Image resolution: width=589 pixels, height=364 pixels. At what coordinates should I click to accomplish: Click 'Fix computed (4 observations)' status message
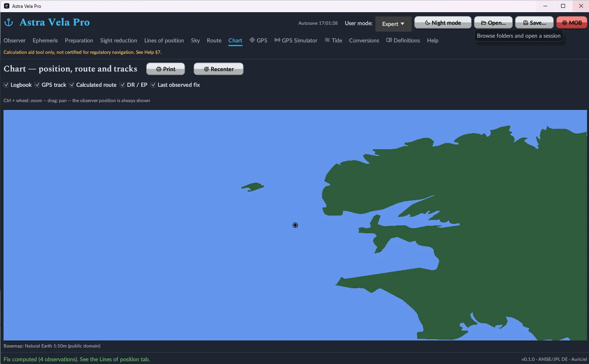pyautogui.click(x=77, y=359)
